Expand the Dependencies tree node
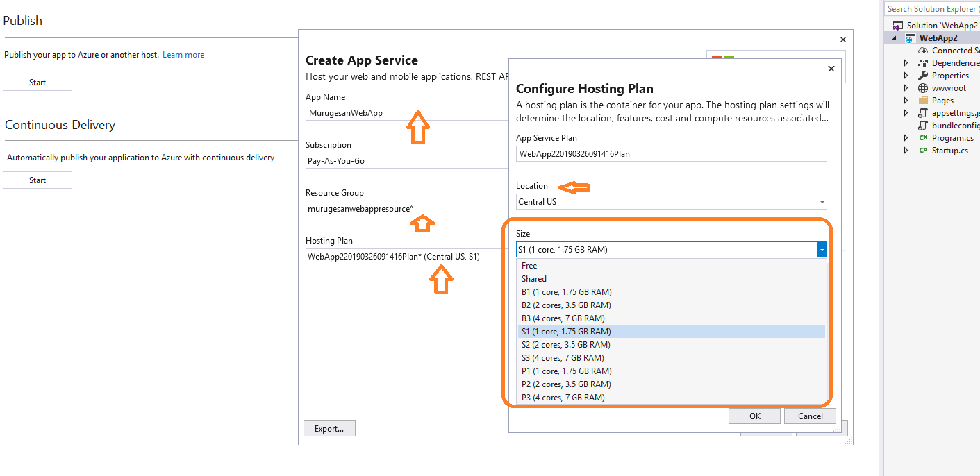Screen dimensions: 980x476 (906, 62)
